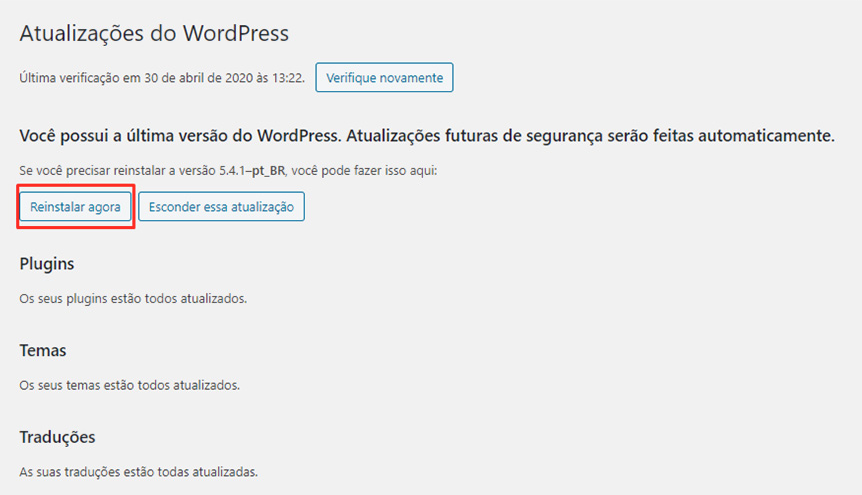Click the Plugins section heading
This screenshot has height=495, width=862.
click(47, 264)
